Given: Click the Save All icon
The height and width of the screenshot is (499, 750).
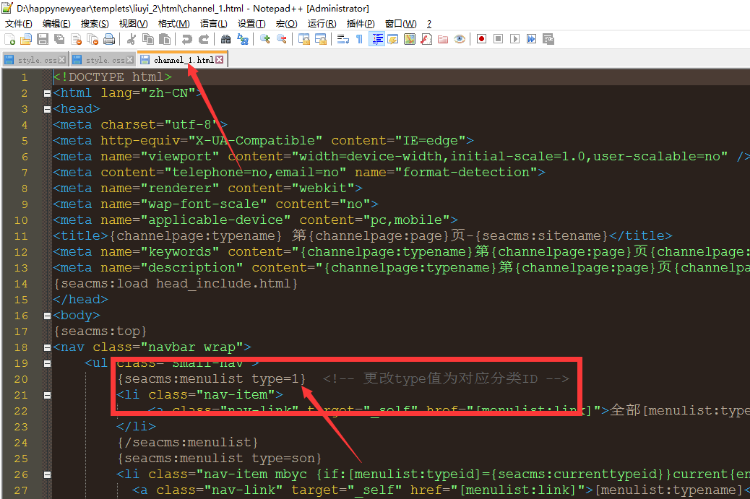Looking at the screenshot, I should point(59,39).
